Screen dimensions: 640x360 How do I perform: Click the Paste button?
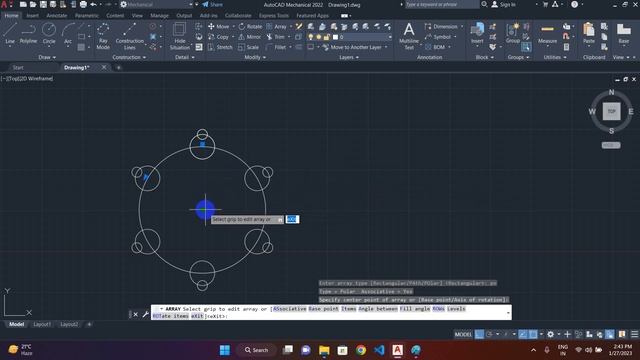[589, 33]
